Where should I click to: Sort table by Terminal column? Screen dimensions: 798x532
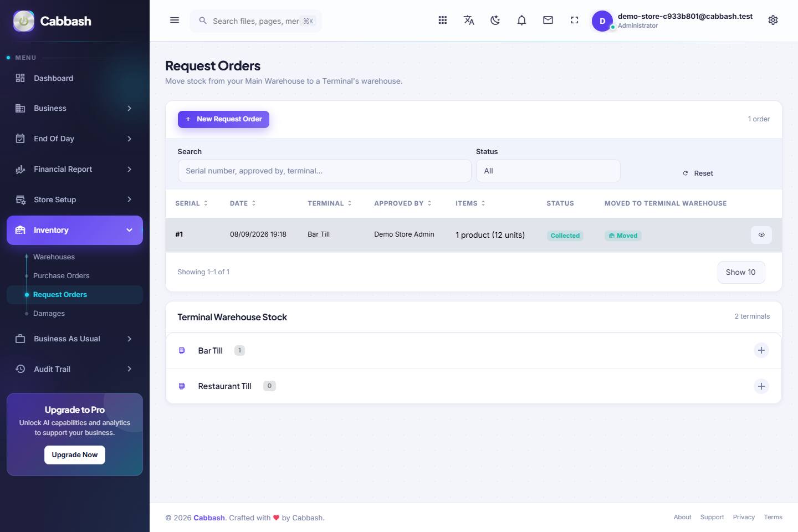[330, 203]
